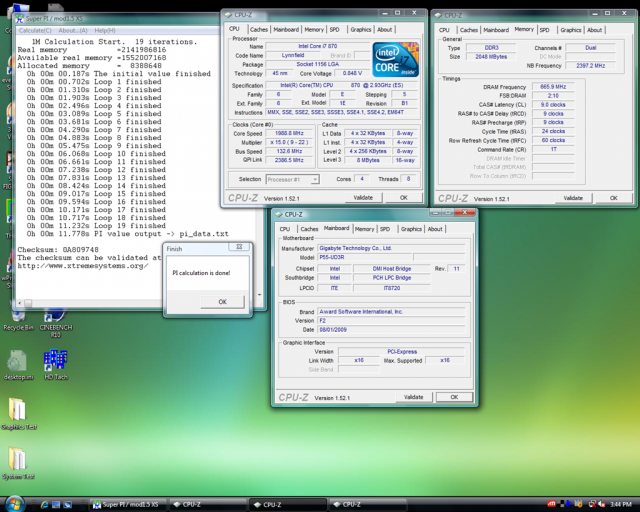The width and height of the screenshot is (640, 512).
Task: Switch to SPD tab in the CPU-Z memory window
Action: pyautogui.click(x=544, y=30)
